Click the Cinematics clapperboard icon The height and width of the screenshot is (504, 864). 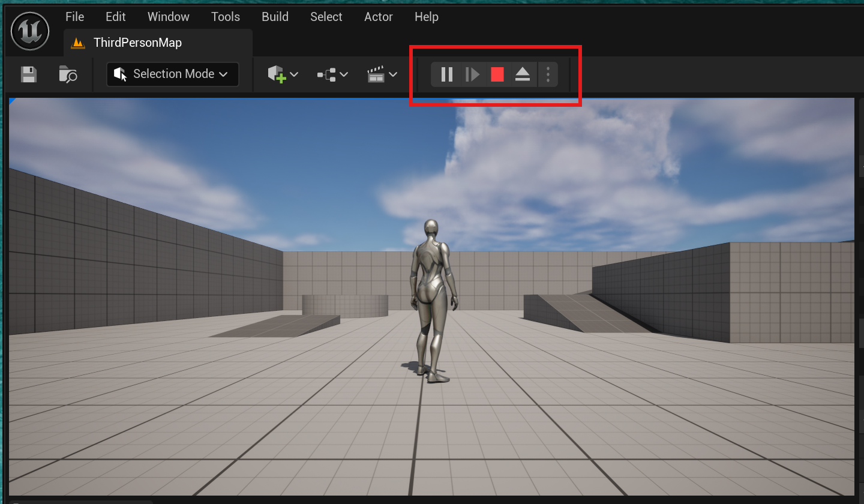pos(376,74)
